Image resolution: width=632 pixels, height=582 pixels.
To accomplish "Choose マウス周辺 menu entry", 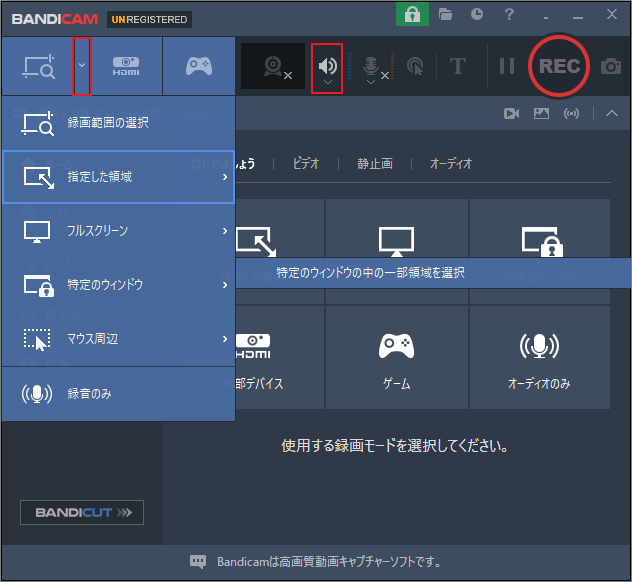I will pyautogui.click(x=118, y=339).
